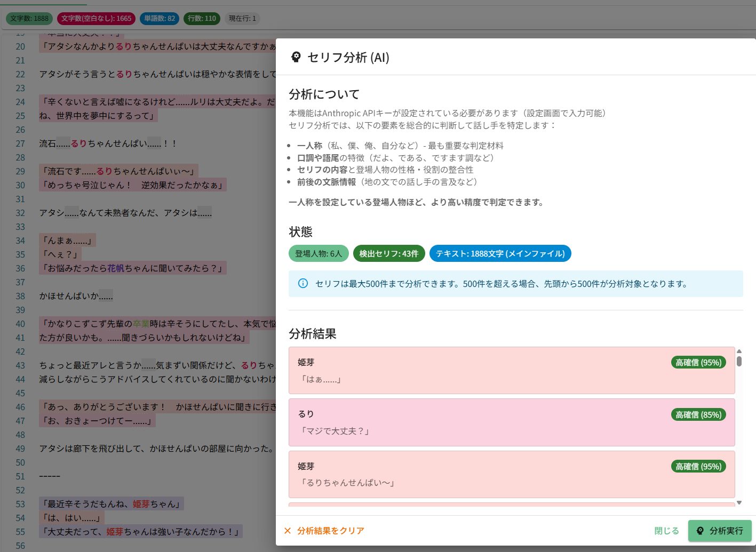Click the info icon in the blue notice
The image size is (756, 552).
pyautogui.click(x=303, y=283)
